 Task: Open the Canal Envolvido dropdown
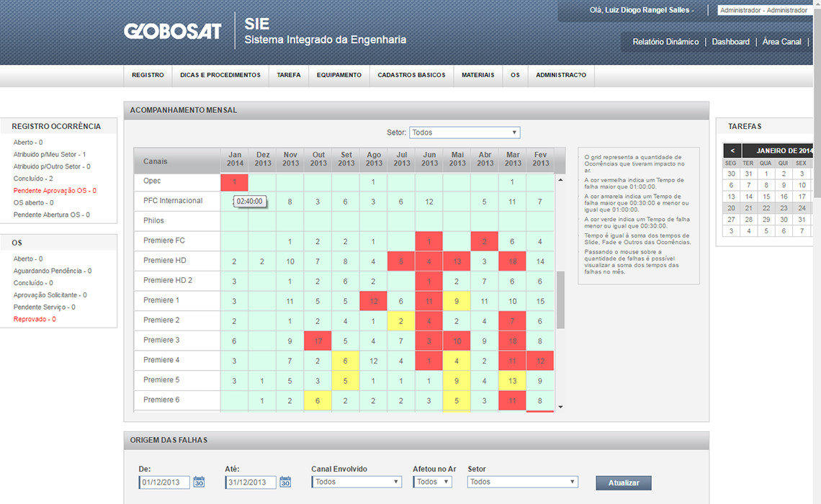tap(356, 482)
